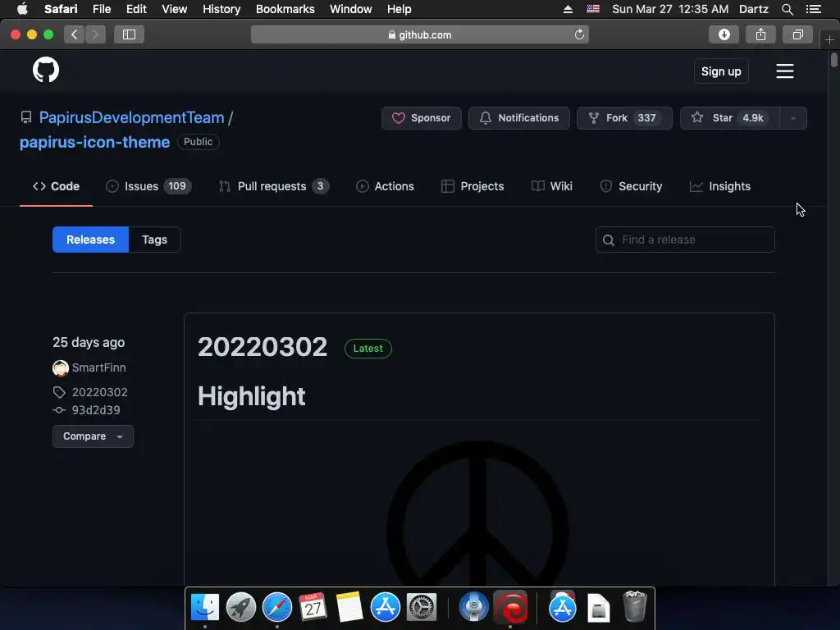Open Launchpad from the Dock
The height and width of the screenshot is (630, 840).
(241, 608)
